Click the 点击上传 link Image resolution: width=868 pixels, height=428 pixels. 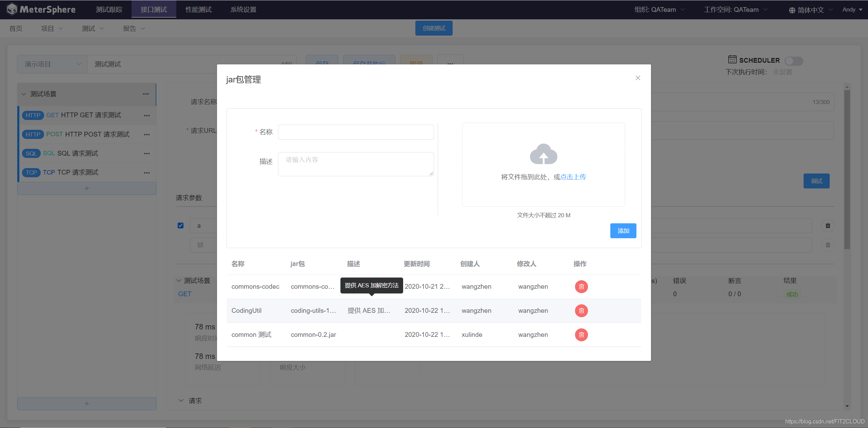click(573, 177)
